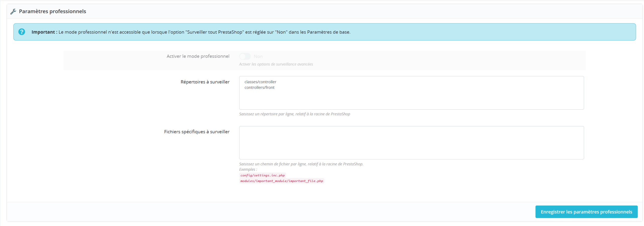Screen dimensions: 644x226
Task: Toggle the Activer le mode professionnel switch
Action: (x=245, y=56)
